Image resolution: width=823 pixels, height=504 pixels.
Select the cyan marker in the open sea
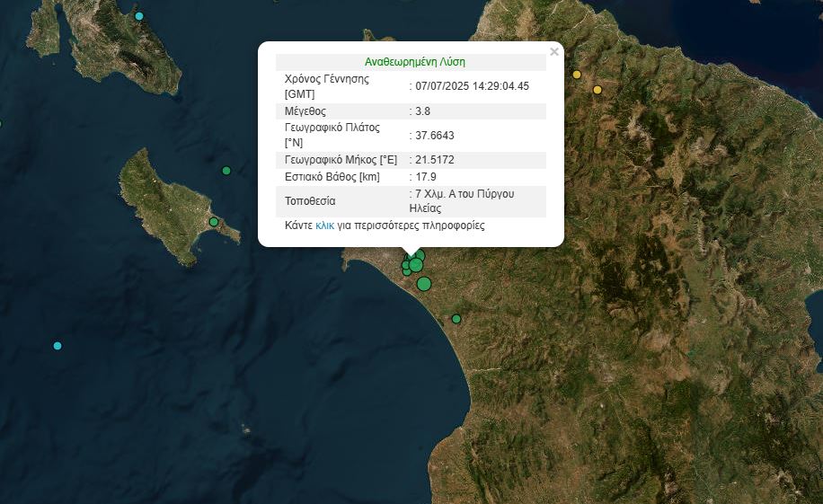(58, 346)
